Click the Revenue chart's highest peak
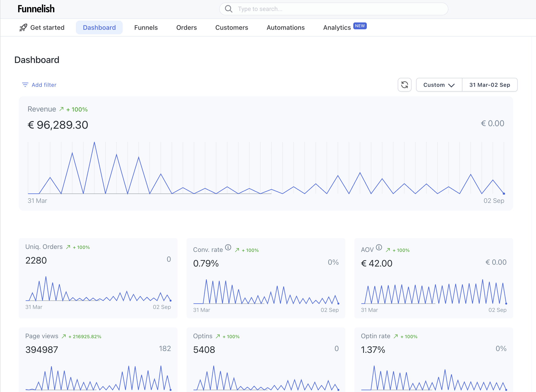 [x=94, y=143]
